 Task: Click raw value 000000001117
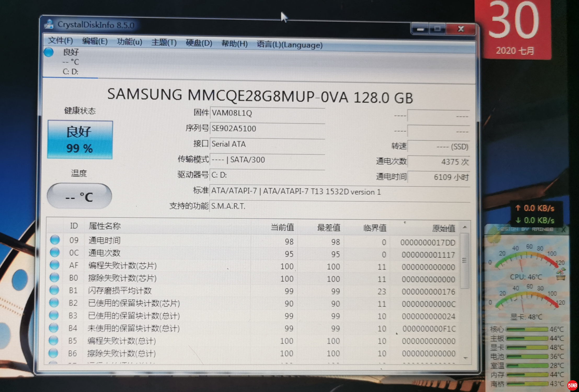click(x=428, y=255)
